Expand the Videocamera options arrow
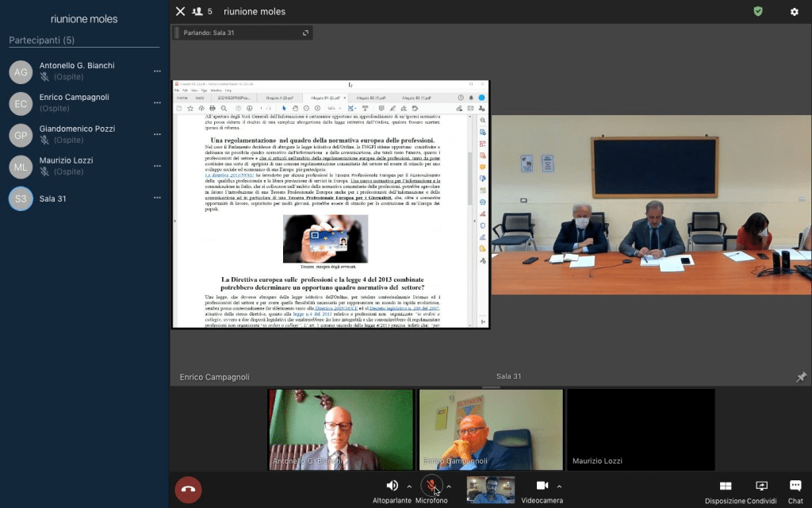This screenshot has height=508, width=812. coord(559,486)
